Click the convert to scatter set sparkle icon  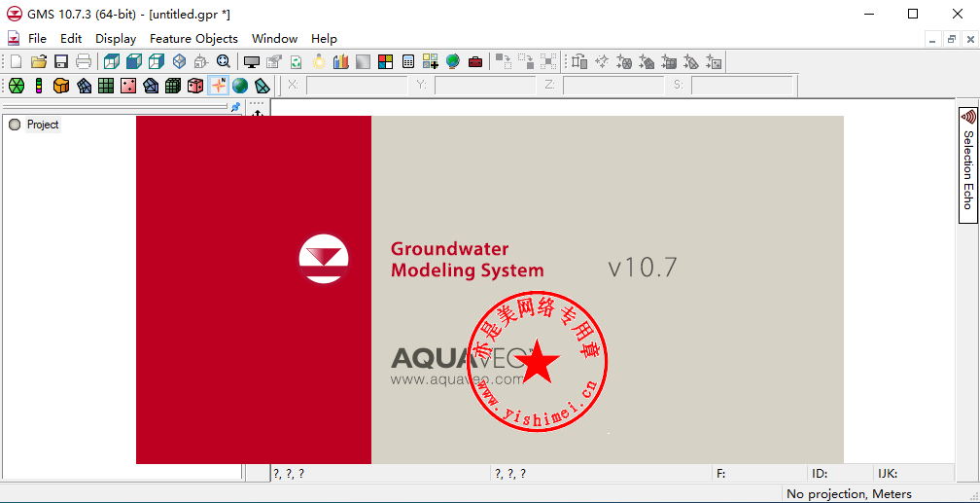pyautogui.click(x=714, y=61)
